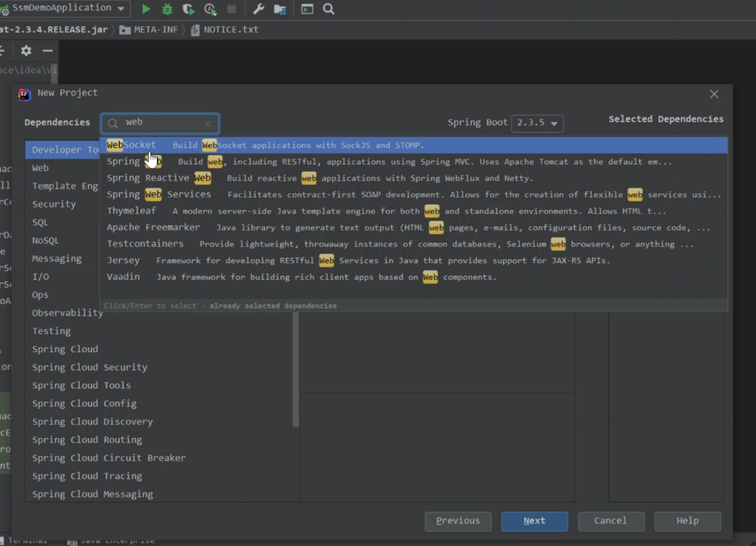Click the stop square icon
Viewport: 756px width, 546px height.
tap(232, 9)
